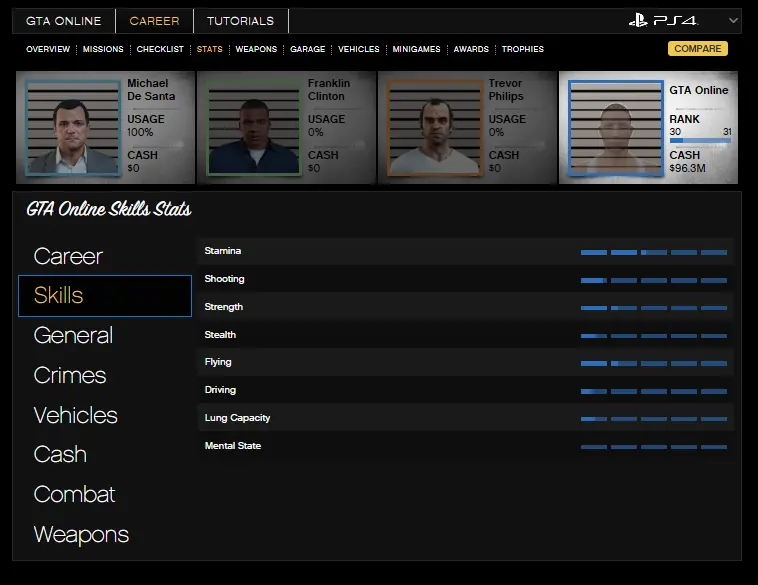Click the Stamina skill progress bar
This screenshot has height=585, width=758.
coord(653,252)
